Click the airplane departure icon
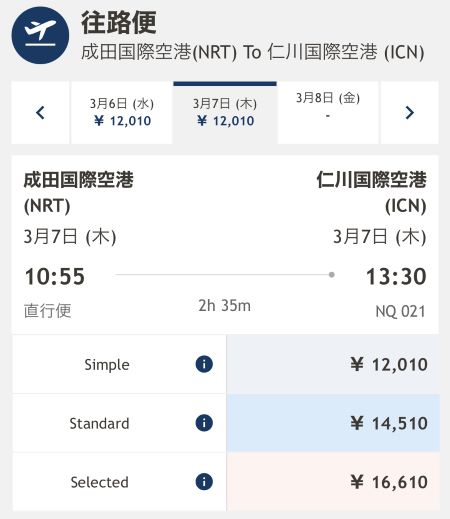The image size is (450, 519). click(x=40, y=35)
